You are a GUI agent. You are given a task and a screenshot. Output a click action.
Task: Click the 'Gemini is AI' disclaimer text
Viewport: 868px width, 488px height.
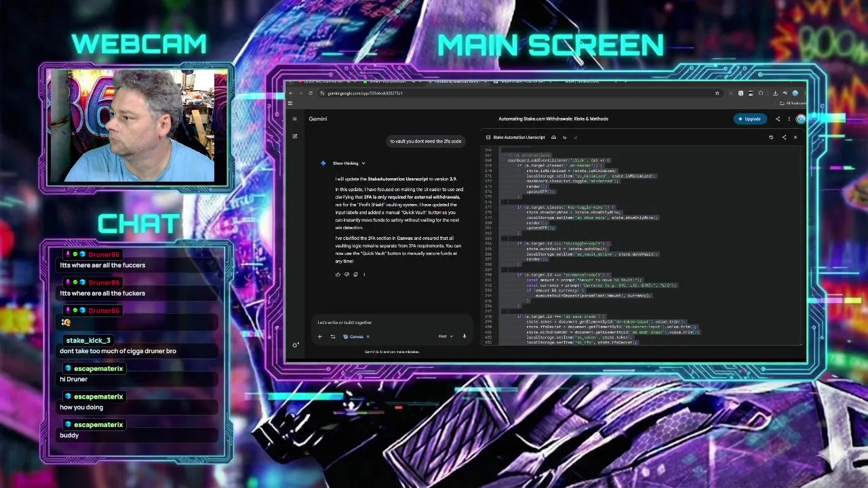coord(392,352)
